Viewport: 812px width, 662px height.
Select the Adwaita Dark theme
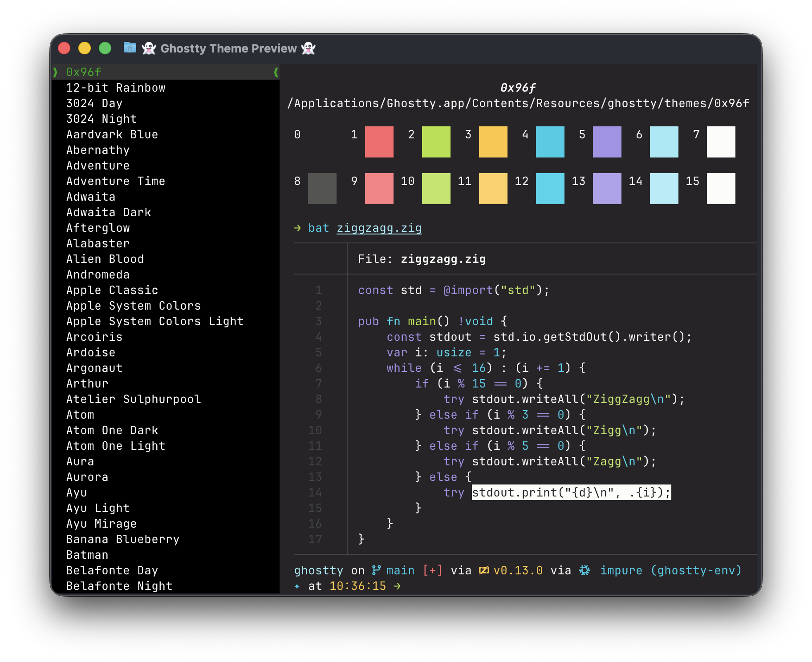109,212
